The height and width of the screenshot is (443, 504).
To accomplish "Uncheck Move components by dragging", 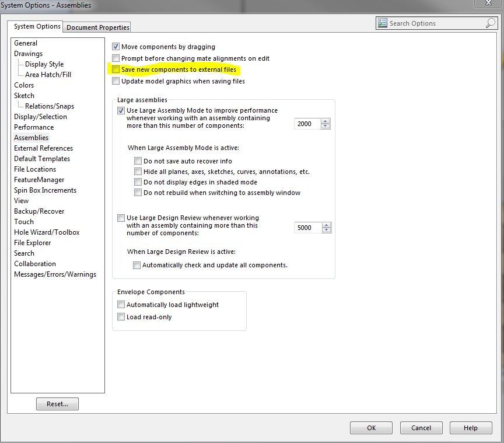I will [x=116, y=47].
